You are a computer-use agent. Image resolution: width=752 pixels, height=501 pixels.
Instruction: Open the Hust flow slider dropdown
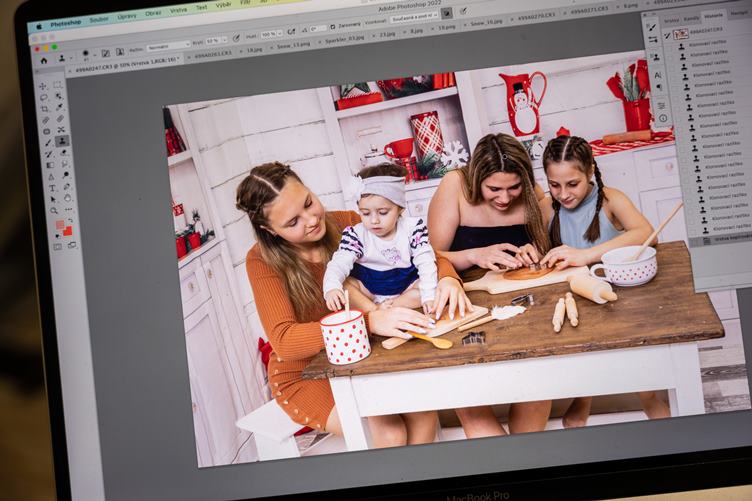pyautogui.click(x=279, y=34)
